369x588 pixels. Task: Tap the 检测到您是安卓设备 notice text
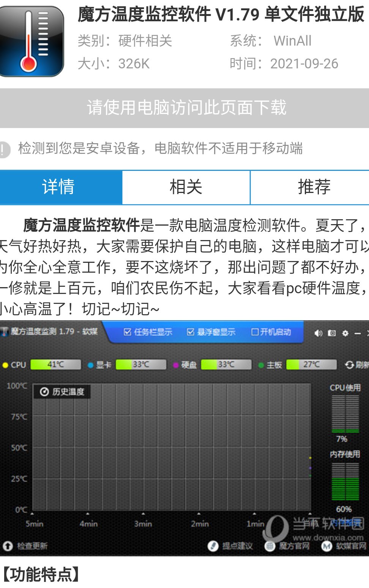tap(160, 148)
